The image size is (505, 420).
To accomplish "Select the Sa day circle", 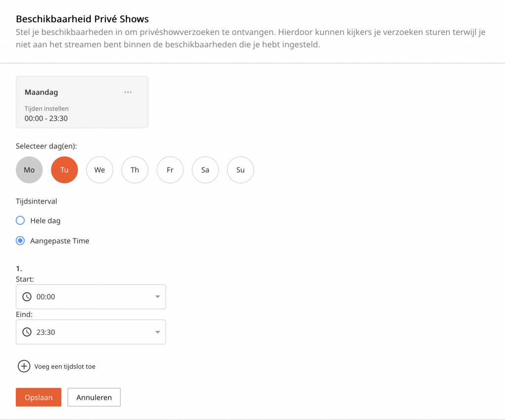I will [x=205, y=170].
